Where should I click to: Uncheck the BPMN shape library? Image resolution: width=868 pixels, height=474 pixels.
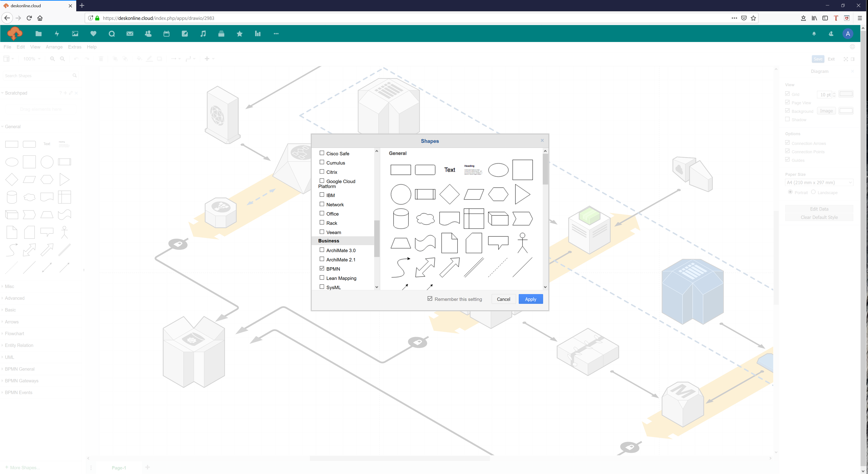[x=322, y=268]
